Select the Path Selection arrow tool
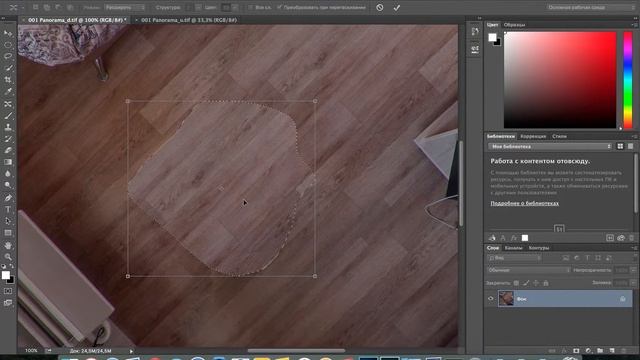Screen dimensions: 640x360 pos(8,221)
